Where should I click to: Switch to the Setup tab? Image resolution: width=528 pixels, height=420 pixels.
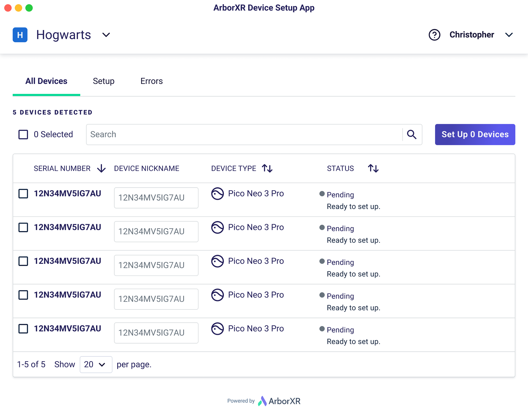pyautogui.click(x=104, y=81)
